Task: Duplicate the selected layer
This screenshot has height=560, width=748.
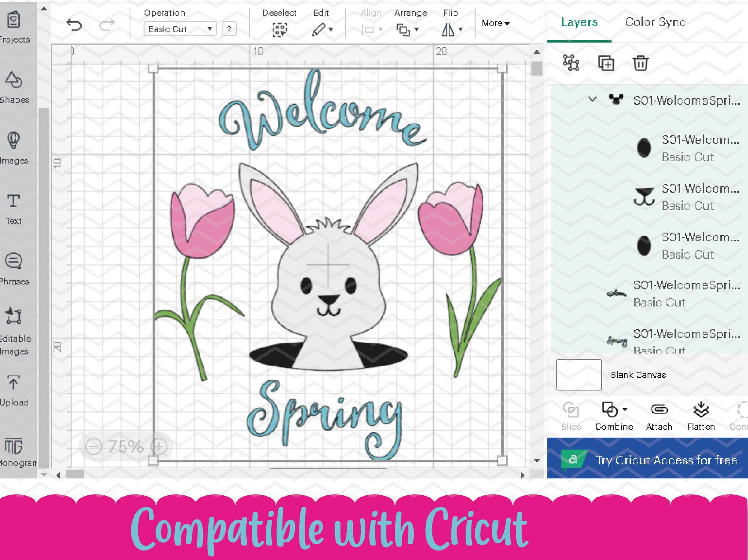Action: pos(607,63)
